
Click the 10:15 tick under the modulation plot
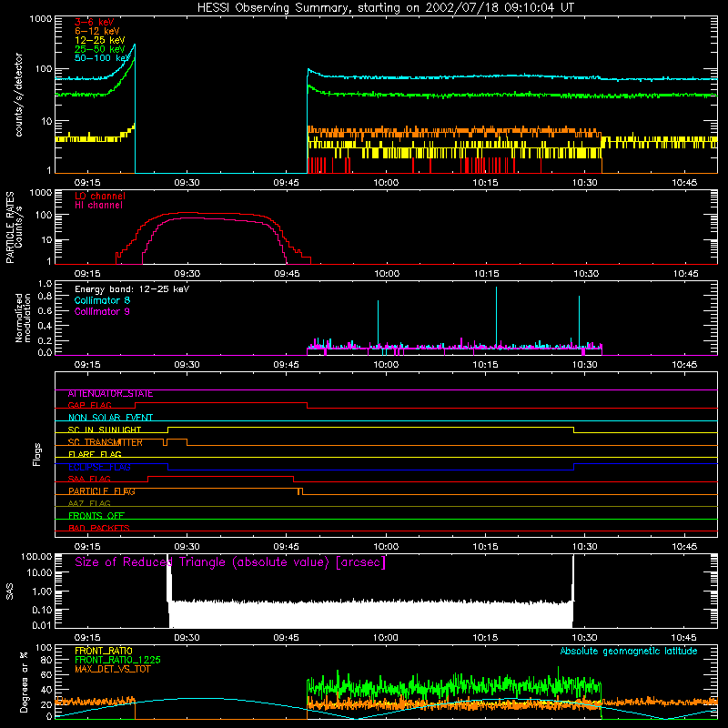pos(485,365)
